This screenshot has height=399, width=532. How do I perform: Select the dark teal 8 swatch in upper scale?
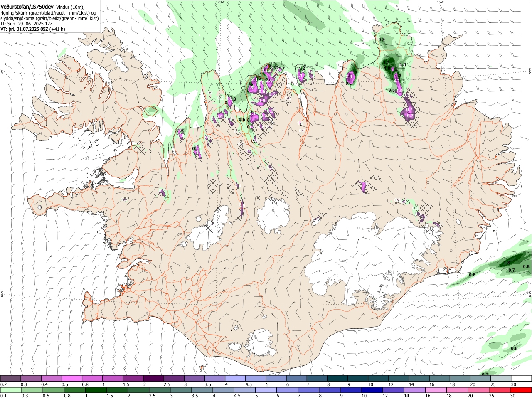point(337,378)
